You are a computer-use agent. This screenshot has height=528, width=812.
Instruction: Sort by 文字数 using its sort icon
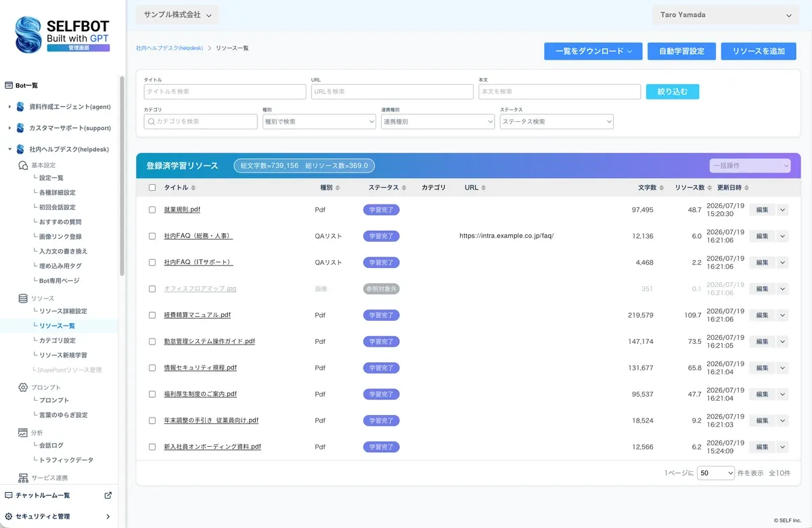661,188
